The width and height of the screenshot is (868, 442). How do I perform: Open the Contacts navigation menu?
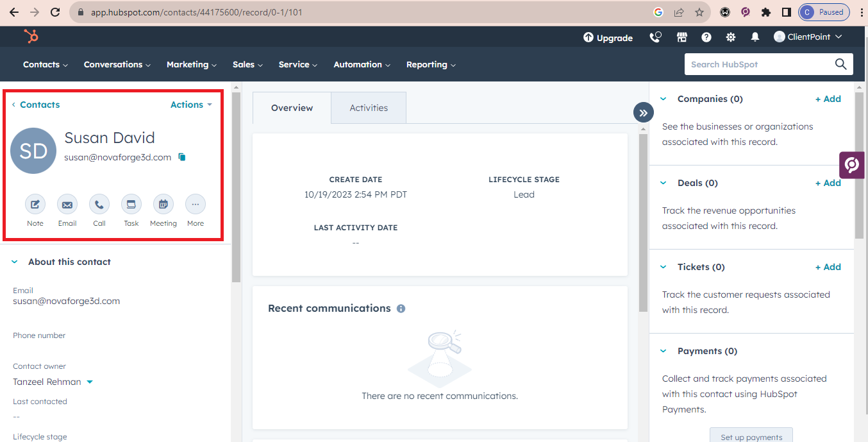[x=46, y=64]
